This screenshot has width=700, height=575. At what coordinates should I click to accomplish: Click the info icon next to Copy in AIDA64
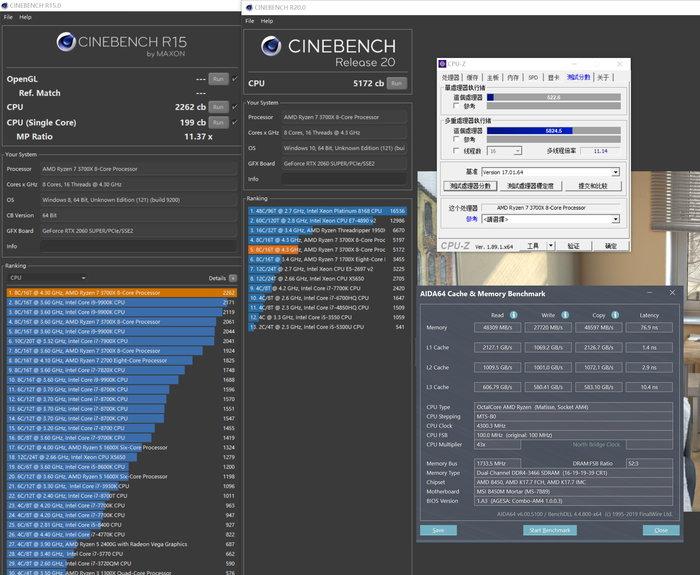[x=615, y=315]
